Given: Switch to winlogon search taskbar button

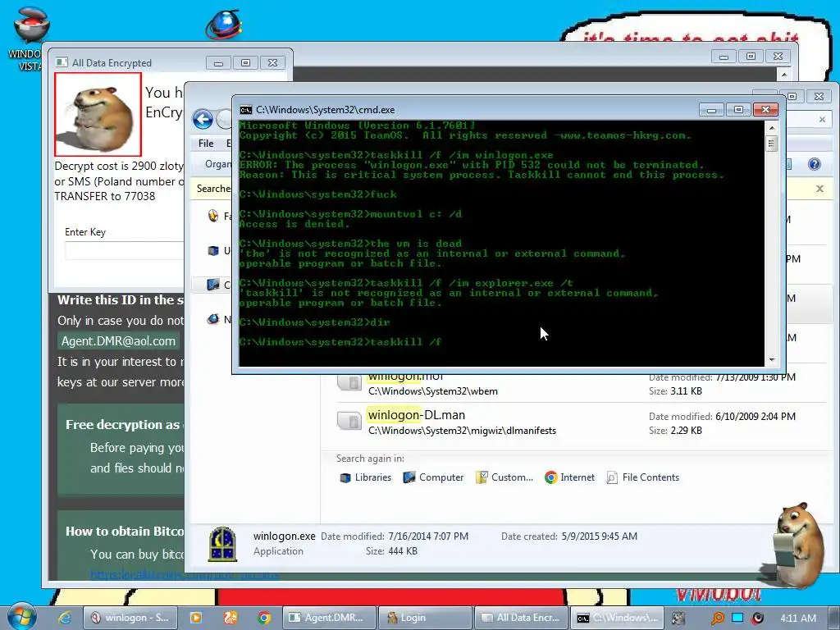Looking at the screenshot, I should (130, 618).
